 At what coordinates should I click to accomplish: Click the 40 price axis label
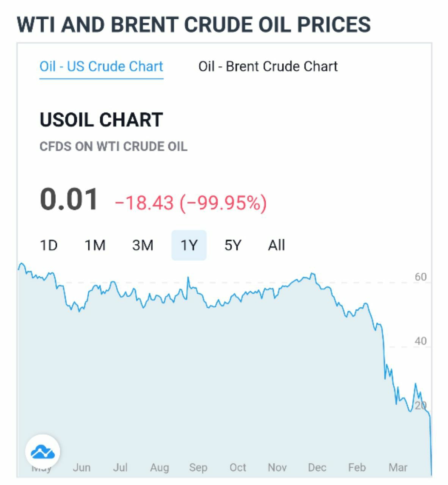point(420,341)
